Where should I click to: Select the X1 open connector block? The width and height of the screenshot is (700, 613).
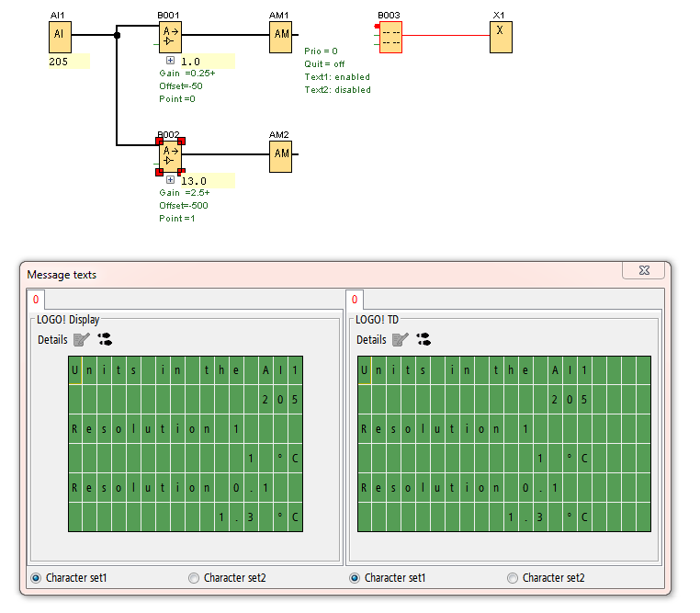tap(501, 37)
